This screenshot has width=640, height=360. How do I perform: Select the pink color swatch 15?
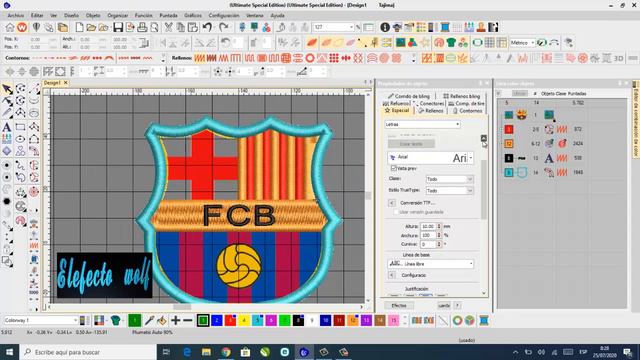click(x=393, y=320)
